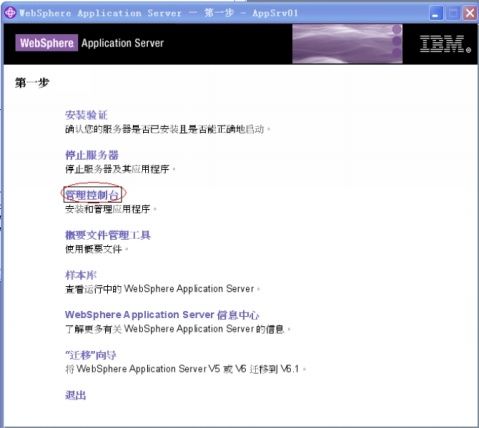
Task: Open WebSphere Application Server 信息中心 link
Action: coord(162,315)
